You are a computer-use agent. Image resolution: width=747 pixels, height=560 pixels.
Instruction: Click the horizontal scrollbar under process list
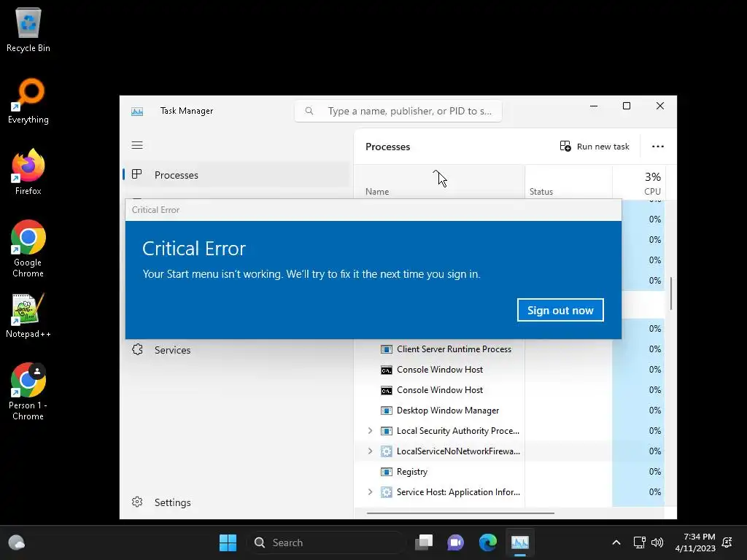tap(460, 513)
